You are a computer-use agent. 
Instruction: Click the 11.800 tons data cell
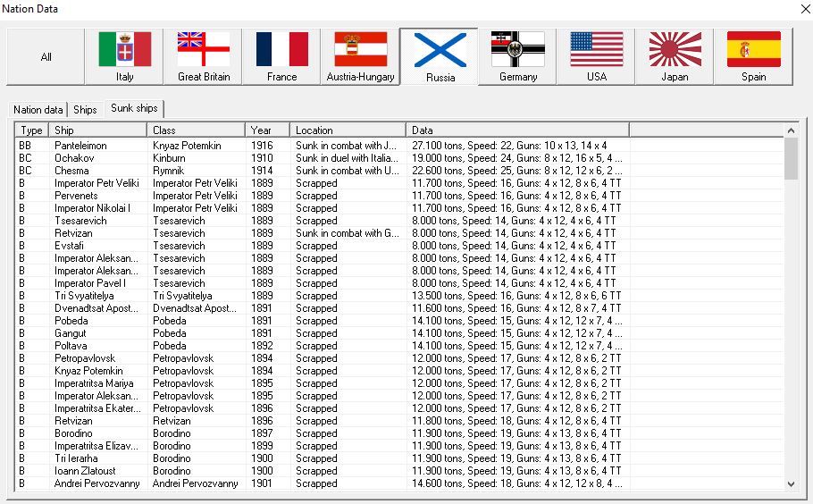[516, 421]
